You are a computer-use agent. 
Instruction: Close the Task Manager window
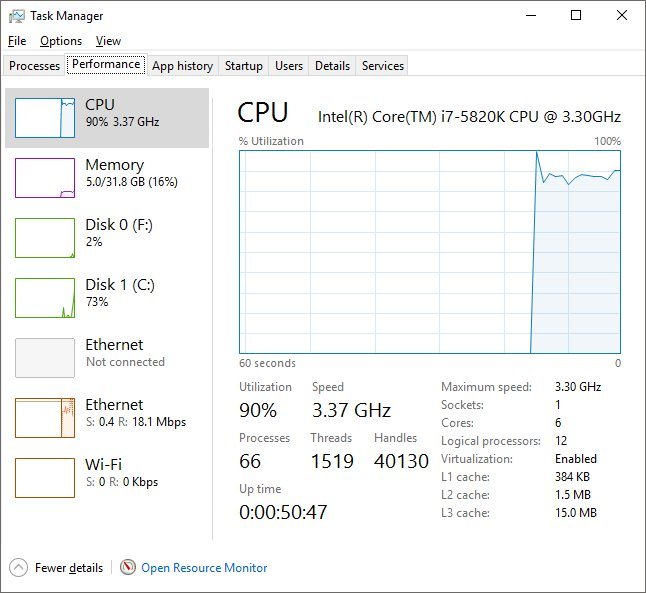622,16
